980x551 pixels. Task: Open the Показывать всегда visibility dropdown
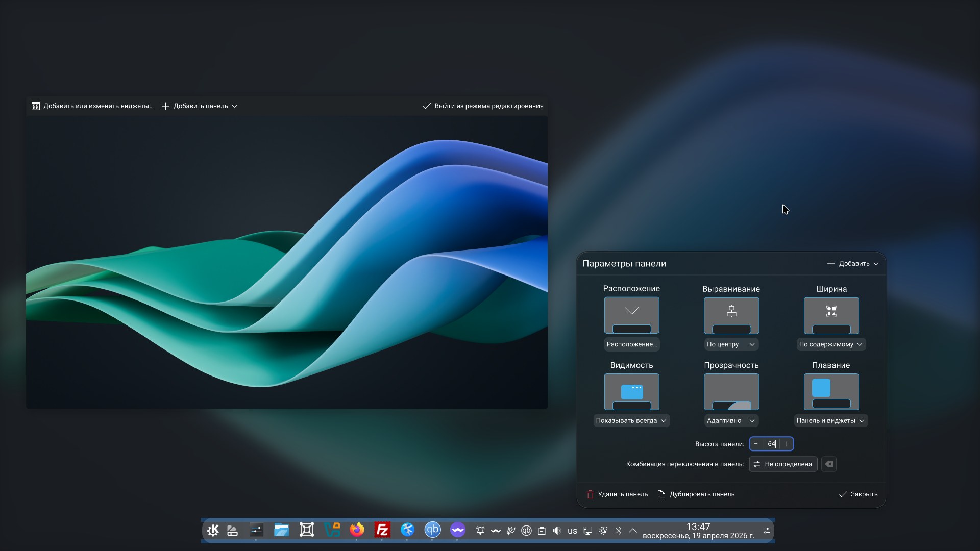tap(631, 421)
